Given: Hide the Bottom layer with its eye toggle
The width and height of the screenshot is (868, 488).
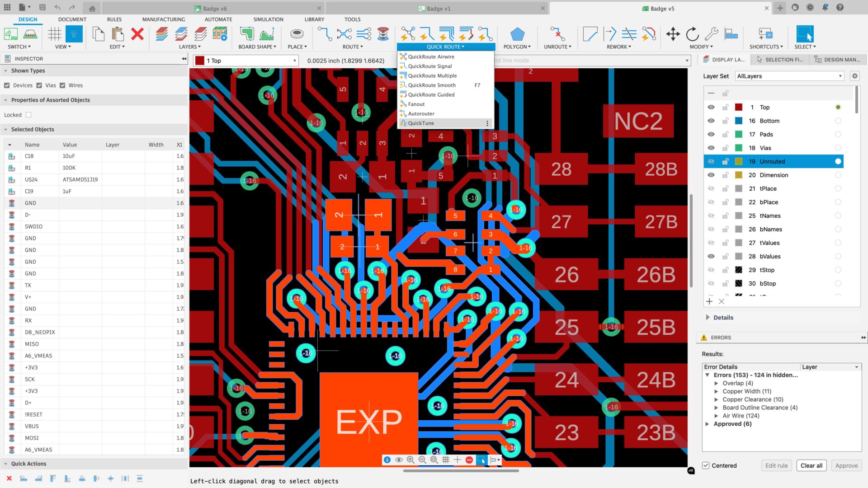Looking at the screenshot, I should pyautogui.click(x=711, y=121).
